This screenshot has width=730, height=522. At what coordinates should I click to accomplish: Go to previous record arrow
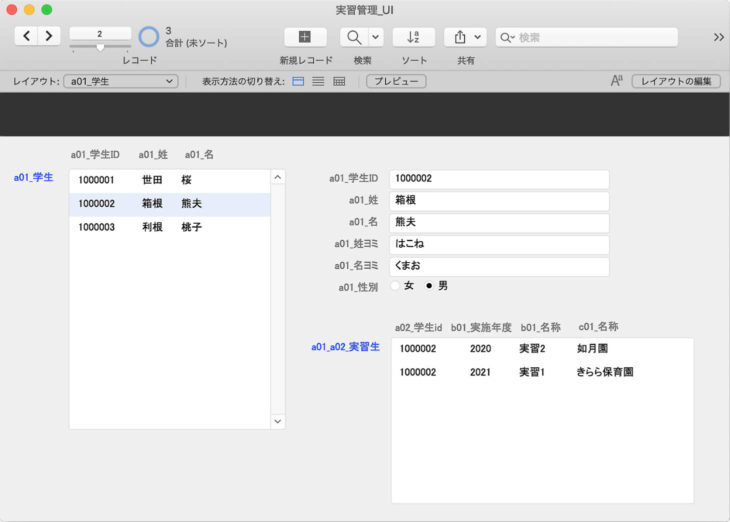tap(26, 36)
